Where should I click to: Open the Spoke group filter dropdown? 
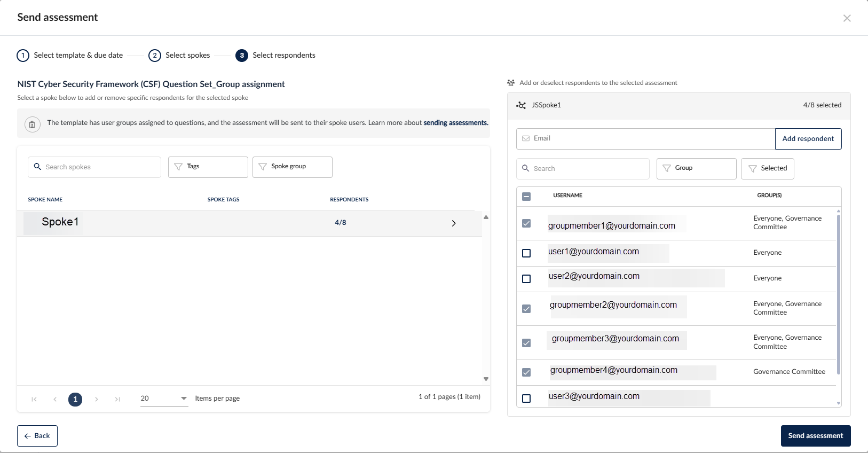292,167
